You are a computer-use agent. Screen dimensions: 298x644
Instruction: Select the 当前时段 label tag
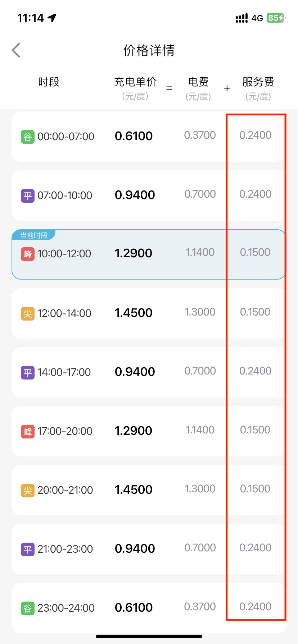[34, 235]
